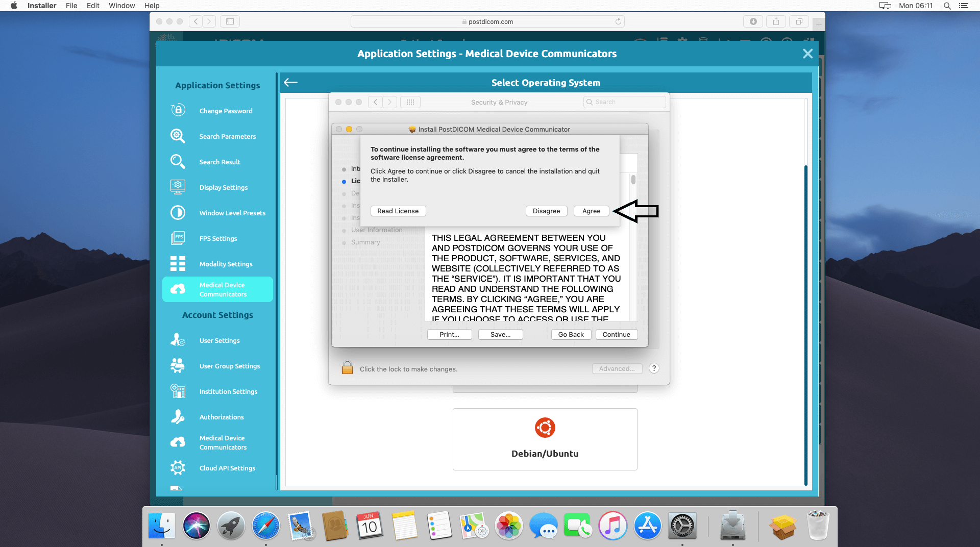Viewport: 980px width, 547px height.
Task: Click Go Back in the installer
Action: pos(571,334)
